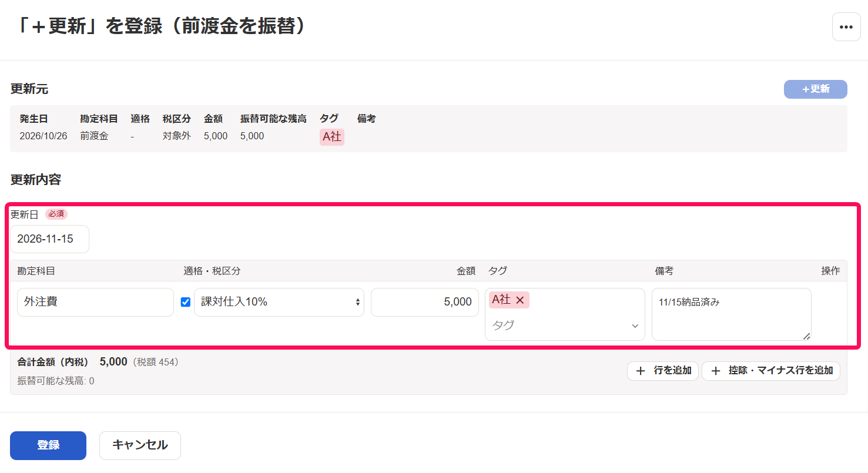This screenshot has height=473, width=868.
Task: Click the 金額 field showing 5,000
Action: click(x=425, y=302)
